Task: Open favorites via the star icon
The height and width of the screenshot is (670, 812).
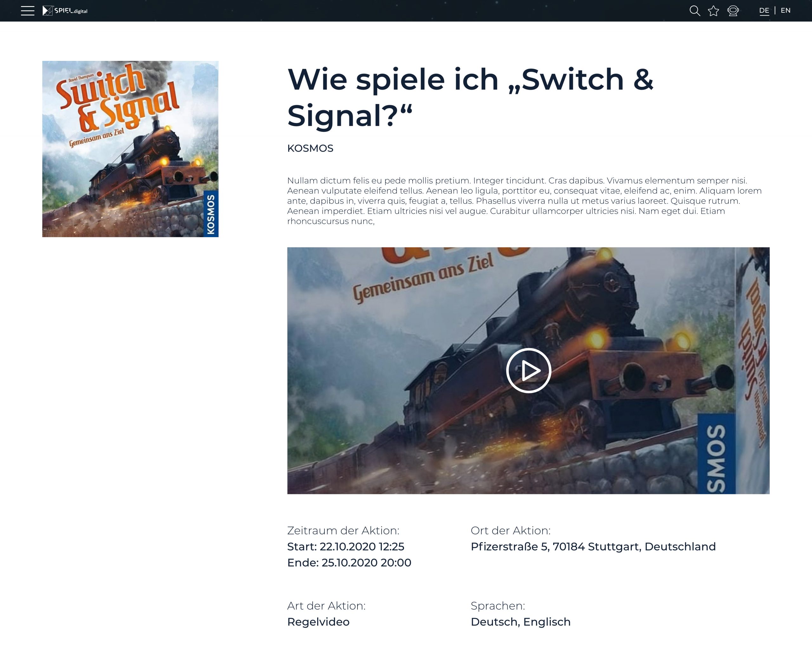Action: tap(714, 11)
